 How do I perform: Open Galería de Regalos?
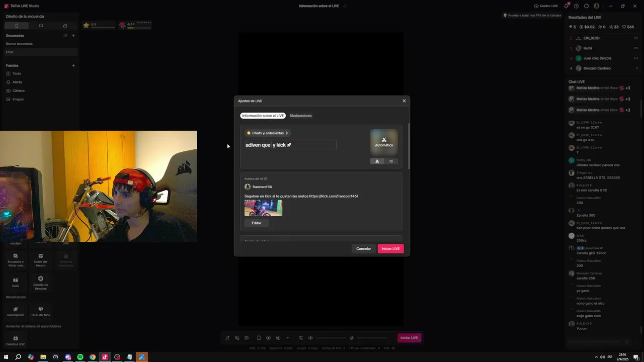[41, 283]
